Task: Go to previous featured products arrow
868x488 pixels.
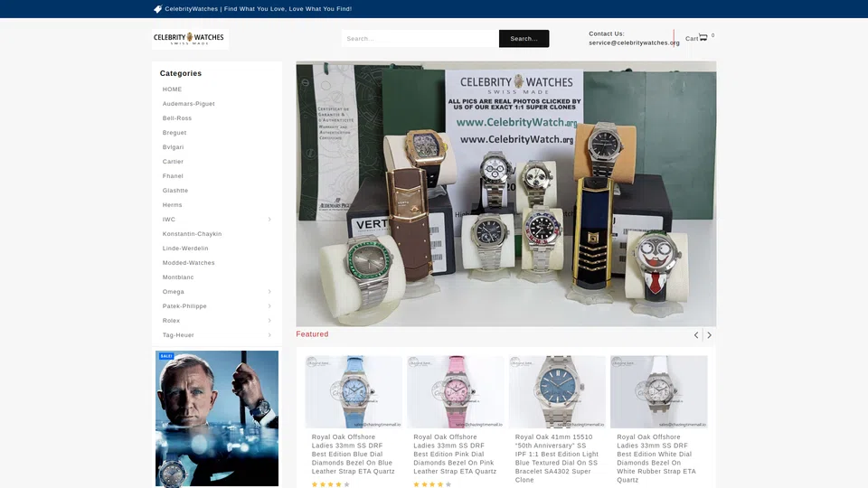Action: [696, 334]
